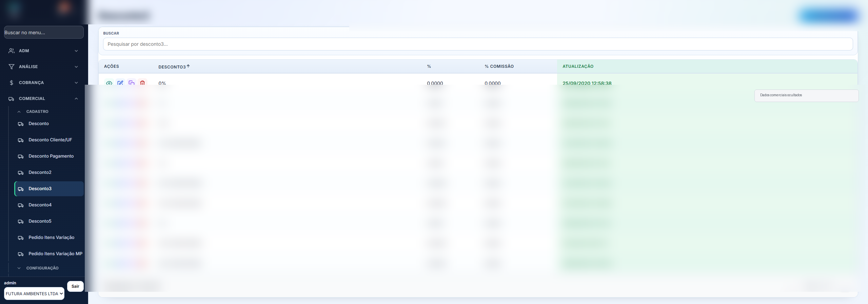Open Desconto Cliente/UF page

click(49, 140)
